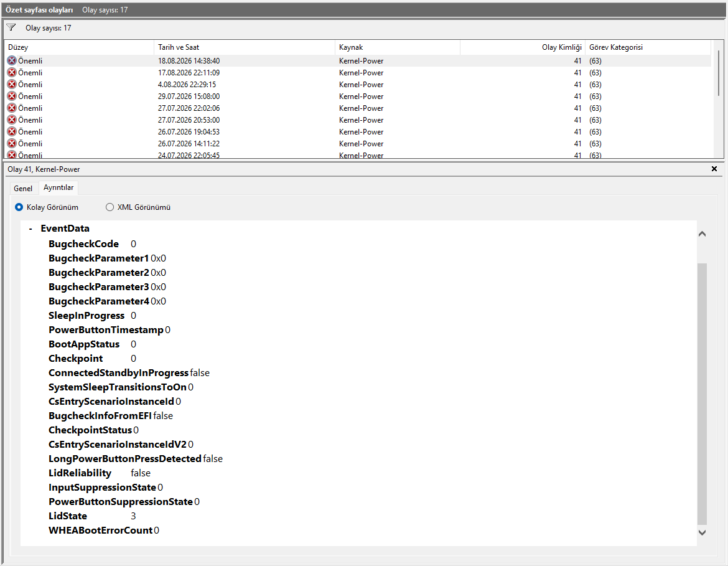Select the event dated 4.08.2026 22:29:15

click(x=358, y=84)
